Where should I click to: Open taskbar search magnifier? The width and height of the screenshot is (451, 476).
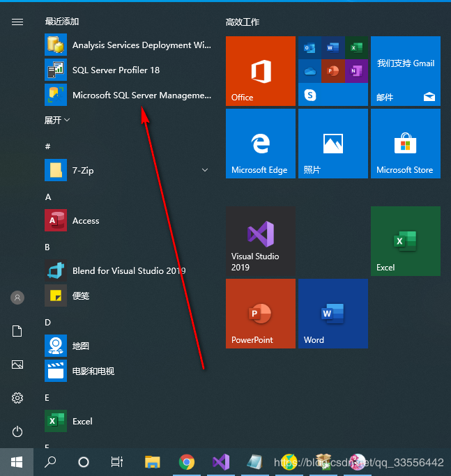pos(50,462)
